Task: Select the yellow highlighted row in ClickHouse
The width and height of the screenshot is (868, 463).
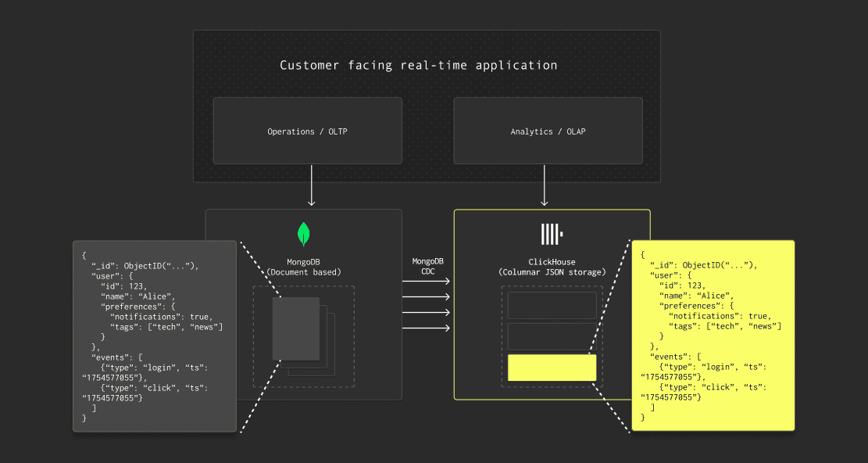Action: (x=552, y=368)
